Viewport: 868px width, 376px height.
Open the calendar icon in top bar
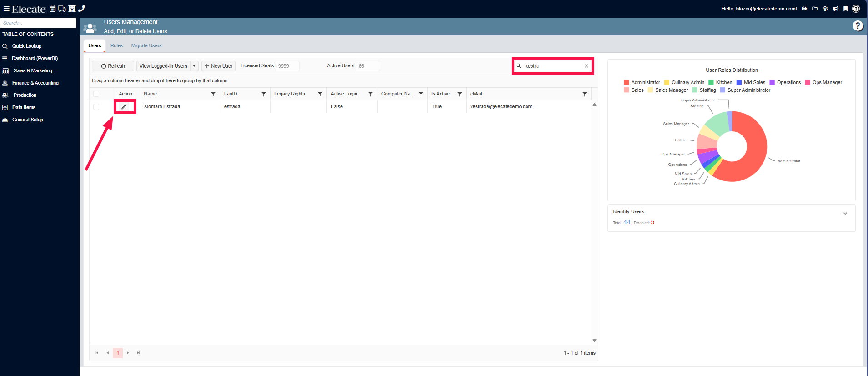pos(53,9)
